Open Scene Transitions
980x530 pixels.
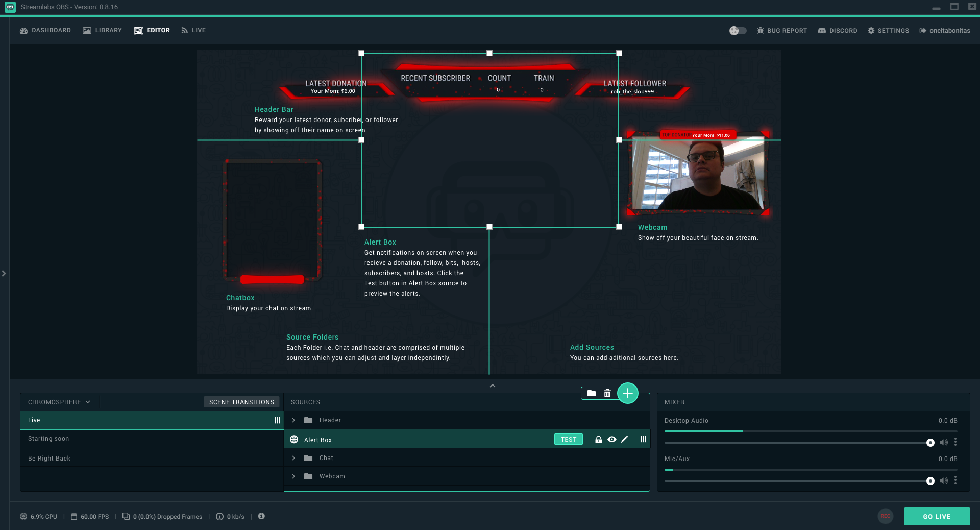point(241,402)
